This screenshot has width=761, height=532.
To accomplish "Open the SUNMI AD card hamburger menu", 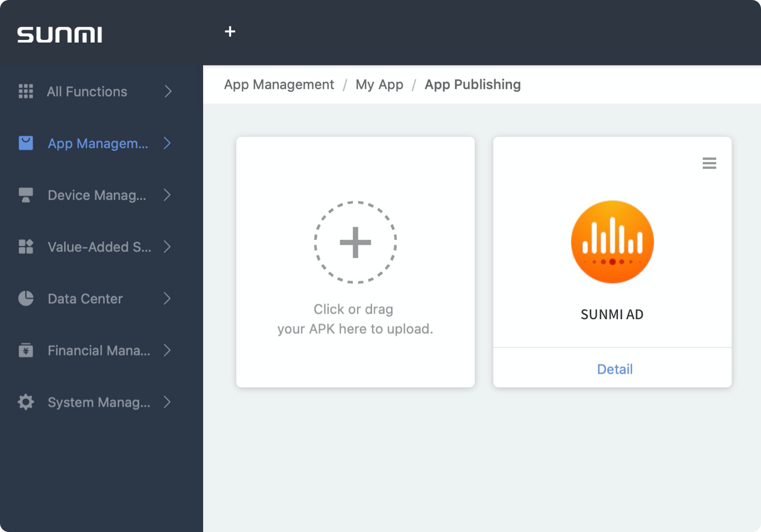I will coord(709,163).
